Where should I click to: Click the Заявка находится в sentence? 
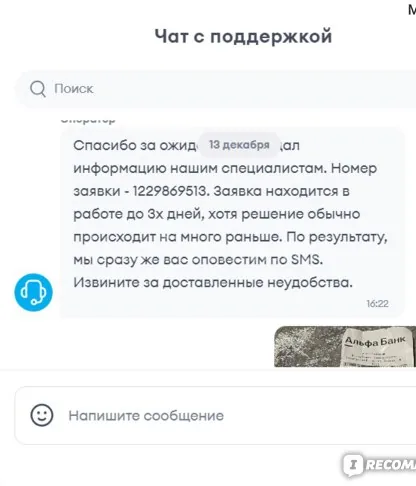[x=281, y=191]
